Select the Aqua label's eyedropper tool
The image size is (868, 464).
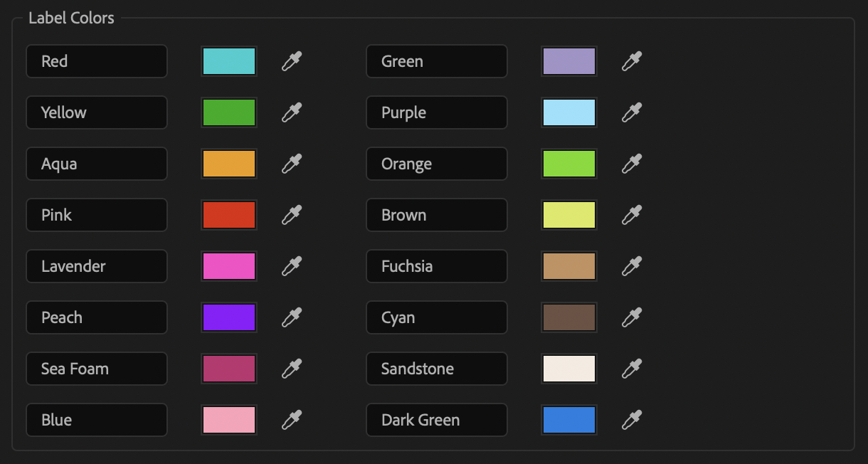[x=291, y=164]
